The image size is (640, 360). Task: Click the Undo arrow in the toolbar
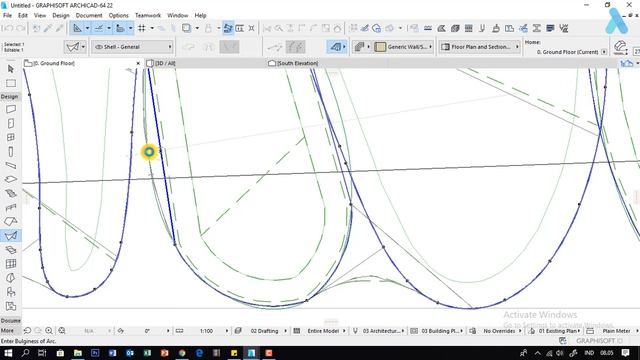(8, 28)
